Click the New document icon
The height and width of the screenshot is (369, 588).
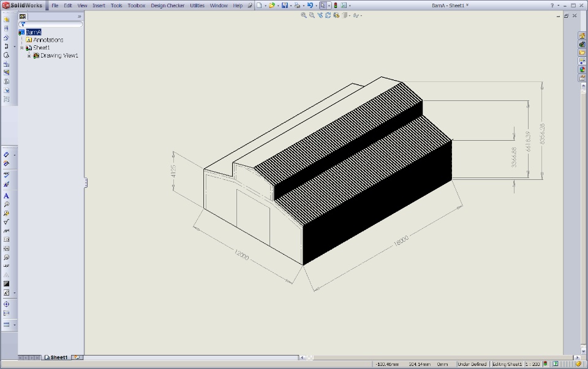click(x=258, y=6)
